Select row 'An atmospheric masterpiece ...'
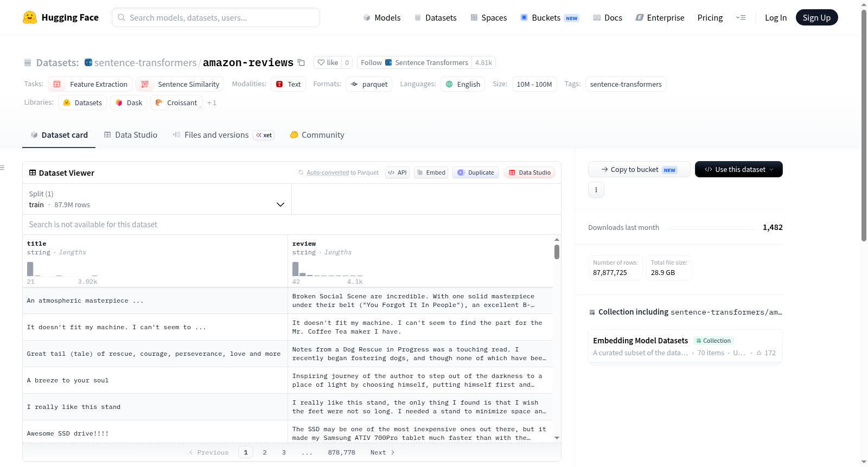 click(x=288, y=300)
